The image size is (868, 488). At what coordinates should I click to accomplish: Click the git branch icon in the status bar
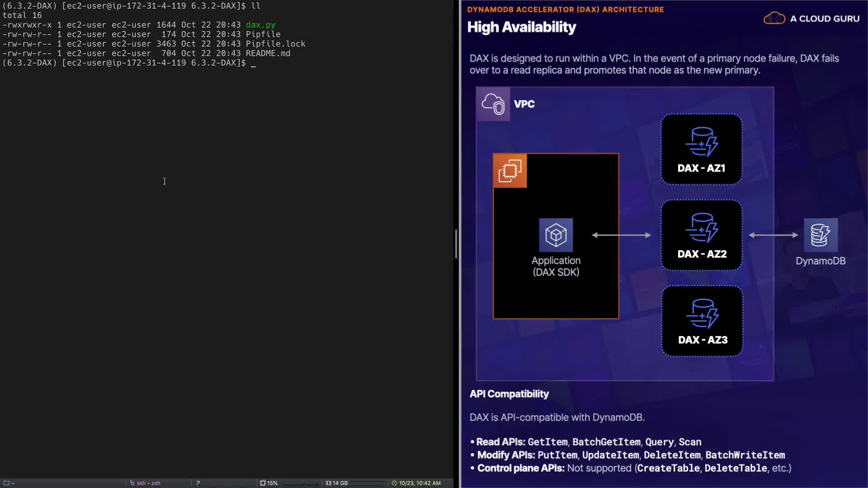[x=198, y=483]
